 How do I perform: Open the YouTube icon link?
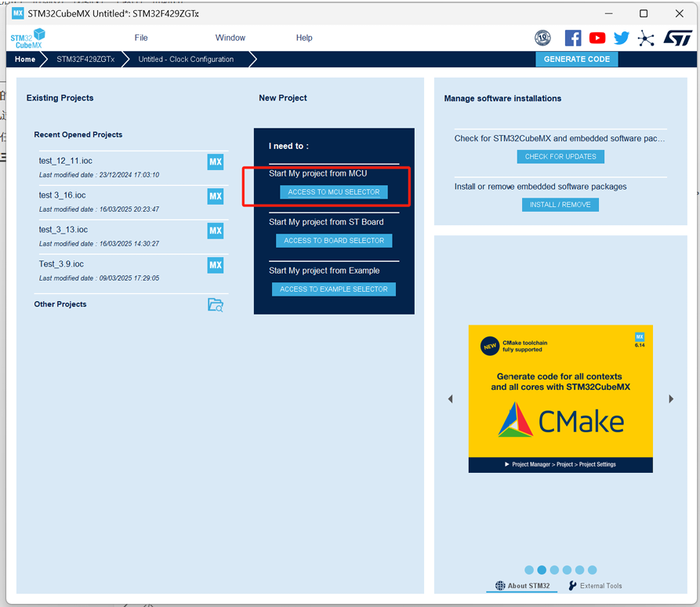pos(597,38)
